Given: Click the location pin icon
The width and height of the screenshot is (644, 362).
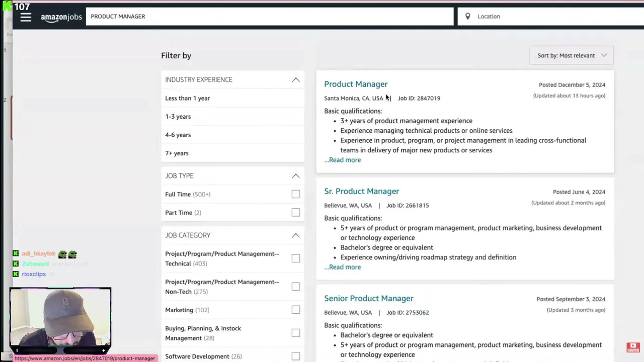Looking at the screenshot, I should 467,17.
